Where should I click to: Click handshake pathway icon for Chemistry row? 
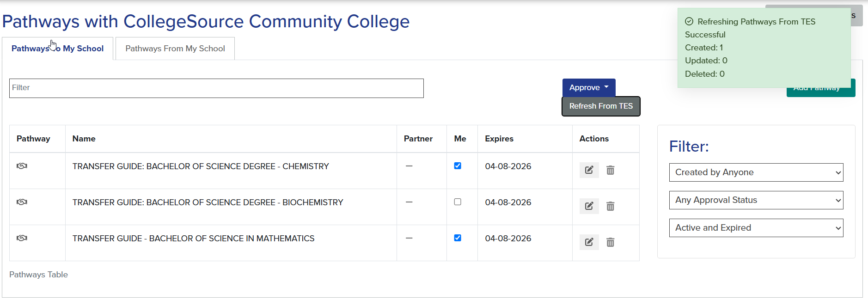point(22,166)
